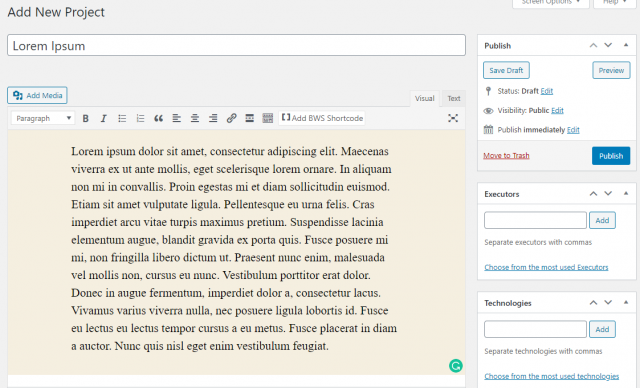This screenshot has height=388, width=640.
Task: Click Add button for Technologies
Action: (x=602, y=329)
